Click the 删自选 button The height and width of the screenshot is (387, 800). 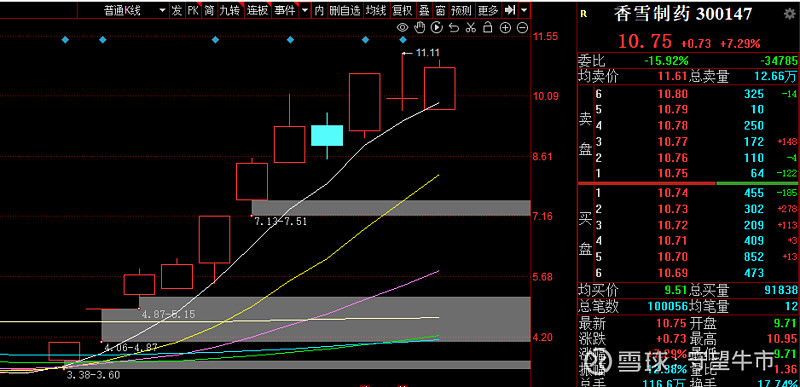coord(344,10)
